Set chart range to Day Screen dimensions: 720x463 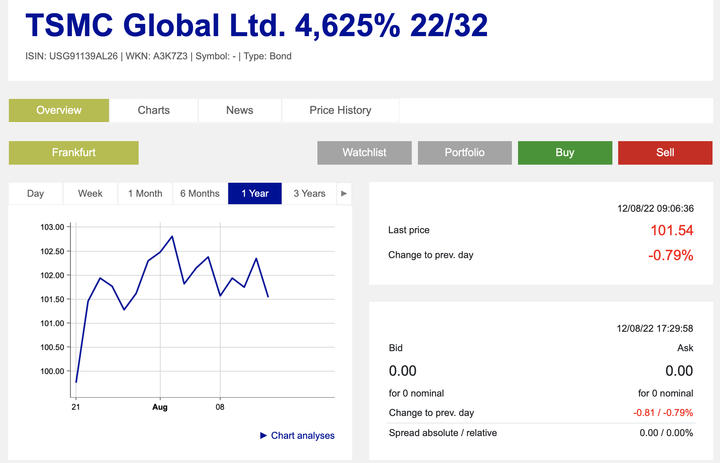[x=35, y=193]
